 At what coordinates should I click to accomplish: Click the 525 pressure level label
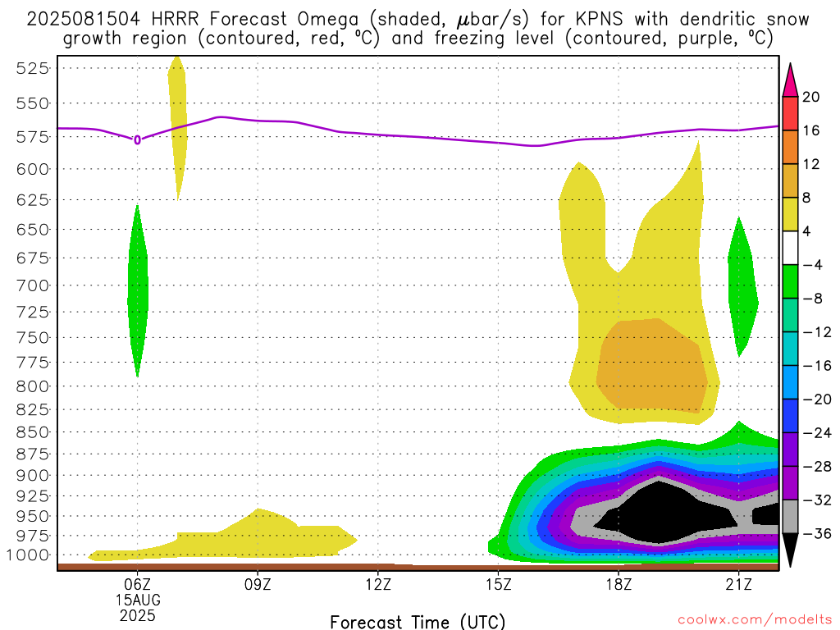[x=32, y=69]
